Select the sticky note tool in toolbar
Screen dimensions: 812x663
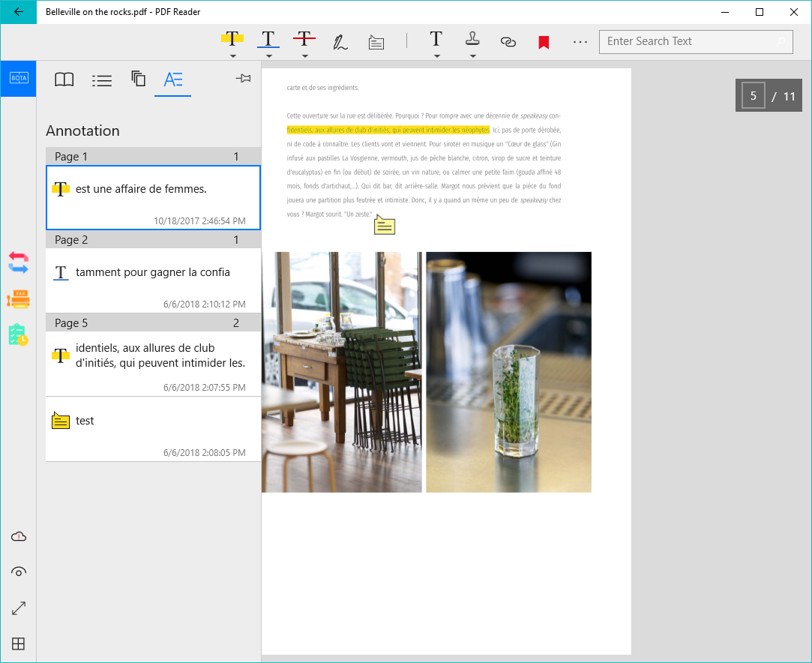(376, 42)
